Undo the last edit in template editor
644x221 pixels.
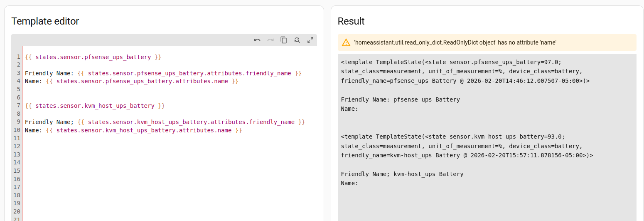point(257,40)
